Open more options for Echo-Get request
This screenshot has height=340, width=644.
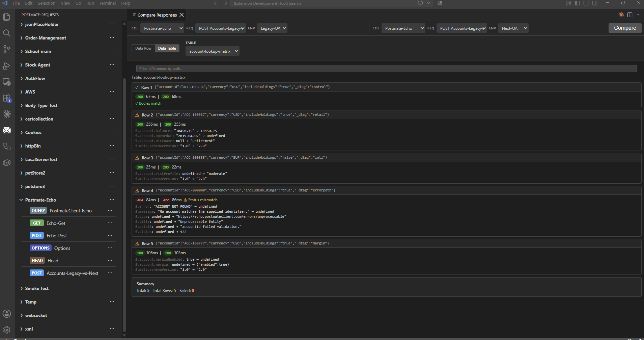pos(110,223)
